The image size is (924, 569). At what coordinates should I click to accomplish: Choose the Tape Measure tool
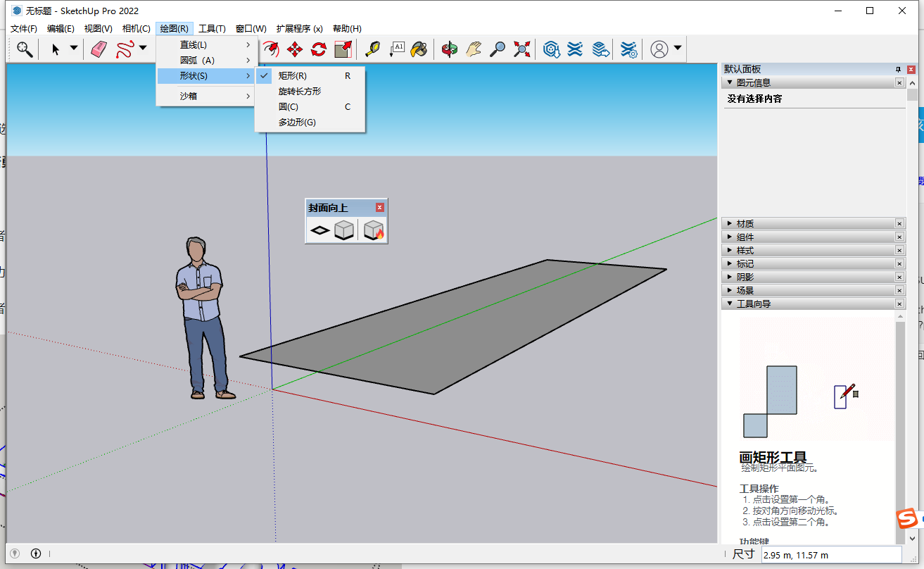pyautogui.click(x=372, y=49)
